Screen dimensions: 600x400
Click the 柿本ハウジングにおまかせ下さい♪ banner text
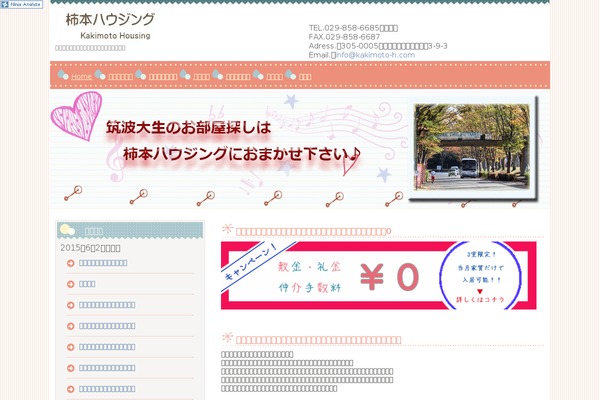pos(242,155)
